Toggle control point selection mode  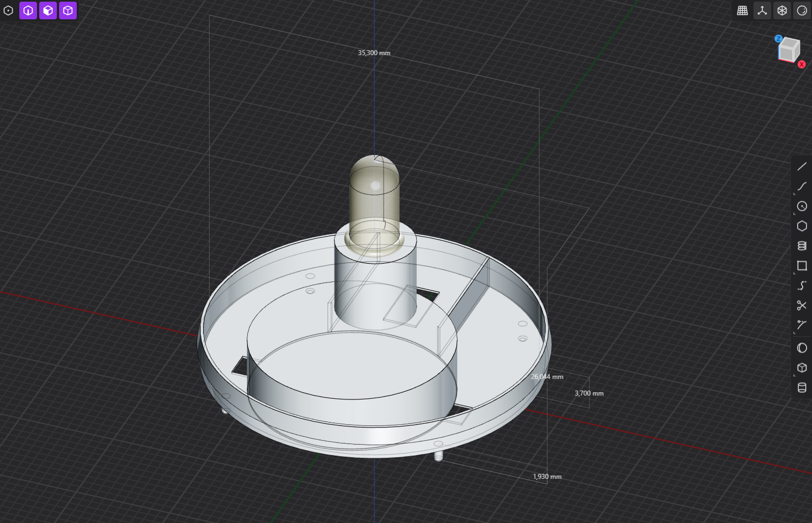pos(8,10)
